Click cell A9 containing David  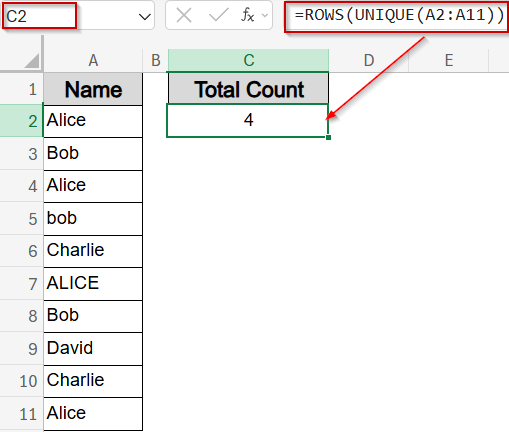point(93,348)
